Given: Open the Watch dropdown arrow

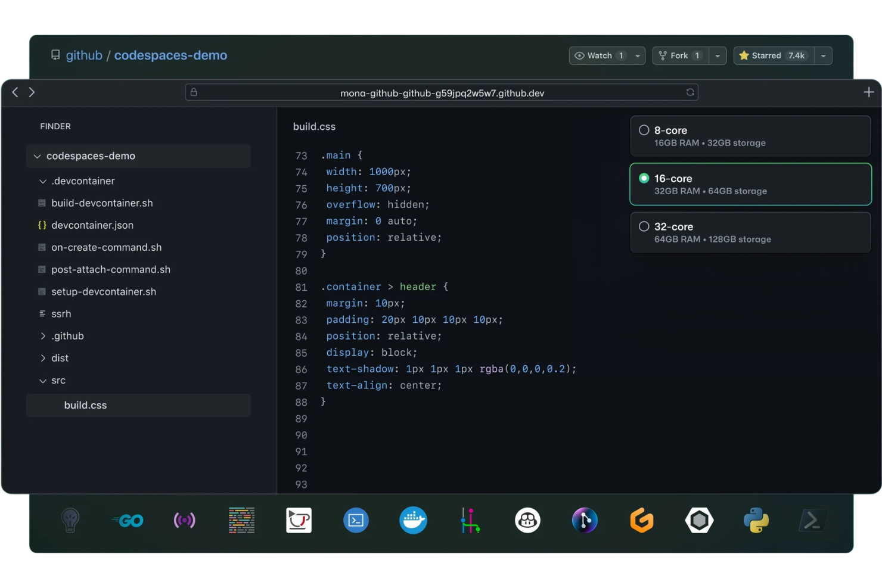Looking at the screenshot, I should tap(637, 55).
